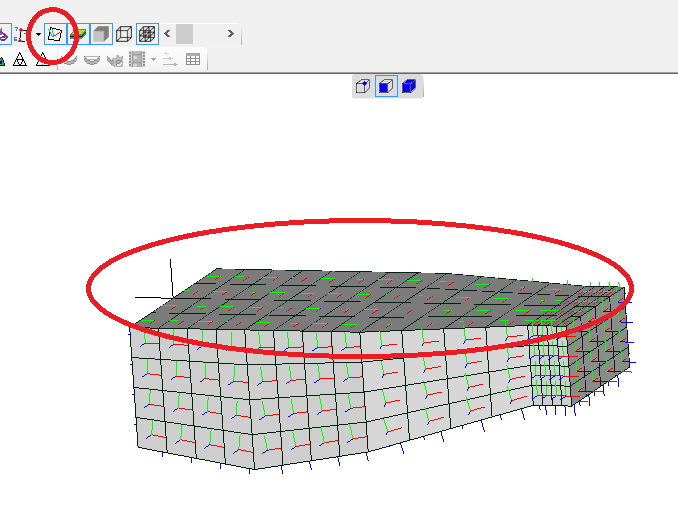The width and height of the screenshot is (678, 512).
Task: Select the subdivided triangle mesh icon
Action: 19,59
